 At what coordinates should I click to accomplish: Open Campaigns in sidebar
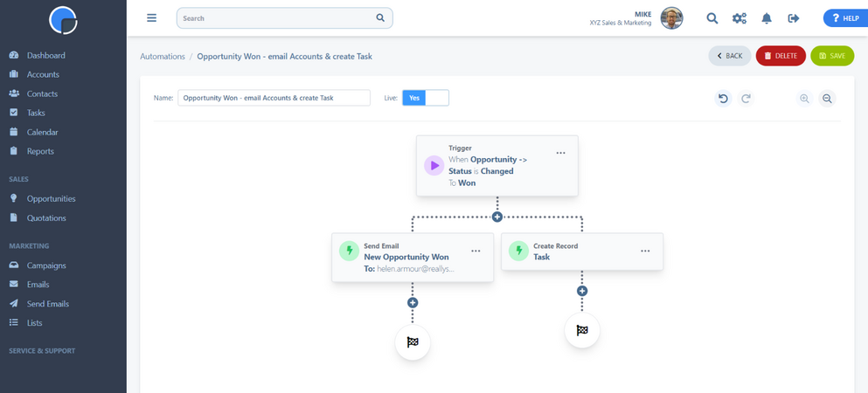coord(46,265)
